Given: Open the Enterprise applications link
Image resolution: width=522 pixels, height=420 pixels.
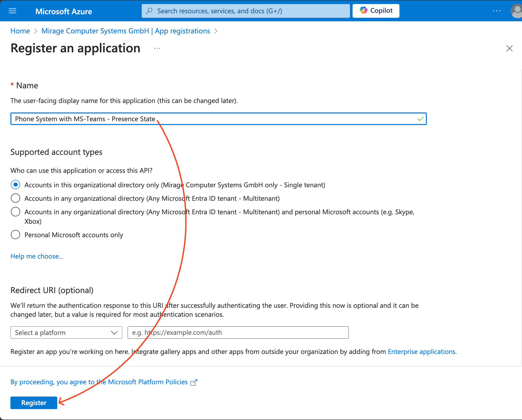Looking at the screenshot, I should tap(421, 351).
